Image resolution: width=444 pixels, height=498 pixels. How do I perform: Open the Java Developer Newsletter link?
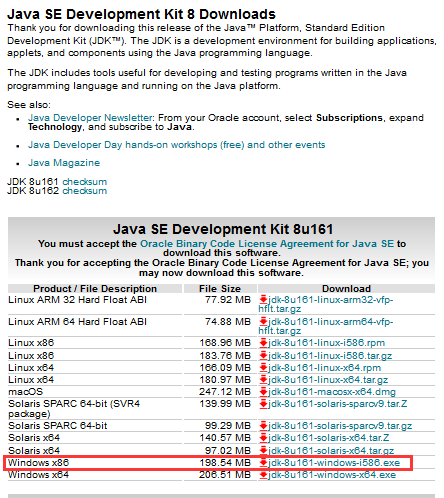click(x=91, y=118)
